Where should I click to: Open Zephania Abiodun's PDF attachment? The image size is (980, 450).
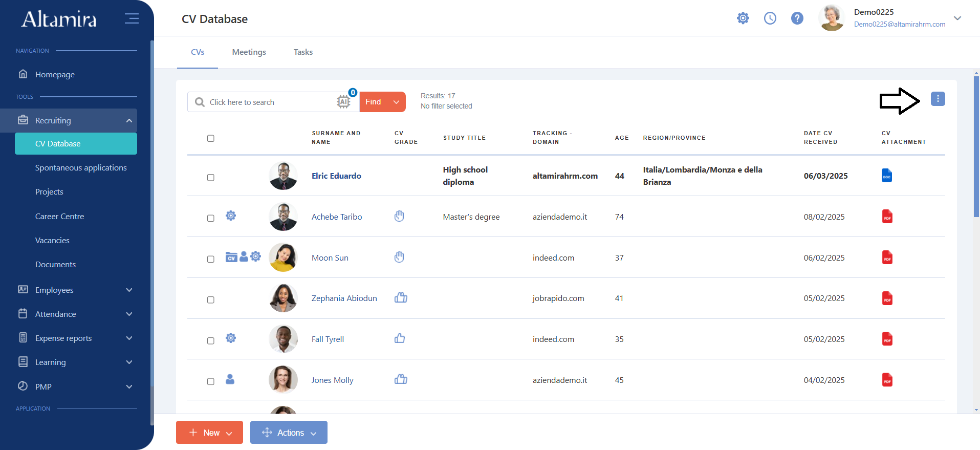click(x=887, y=298)
